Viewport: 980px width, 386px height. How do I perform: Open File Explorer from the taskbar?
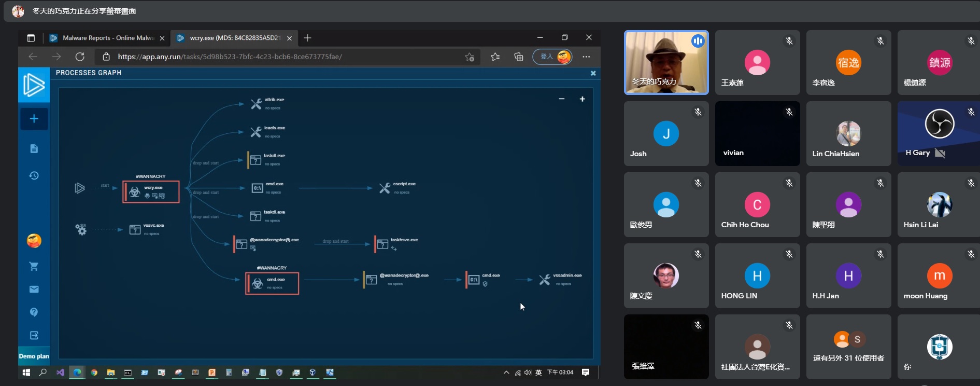click(111, 372)
